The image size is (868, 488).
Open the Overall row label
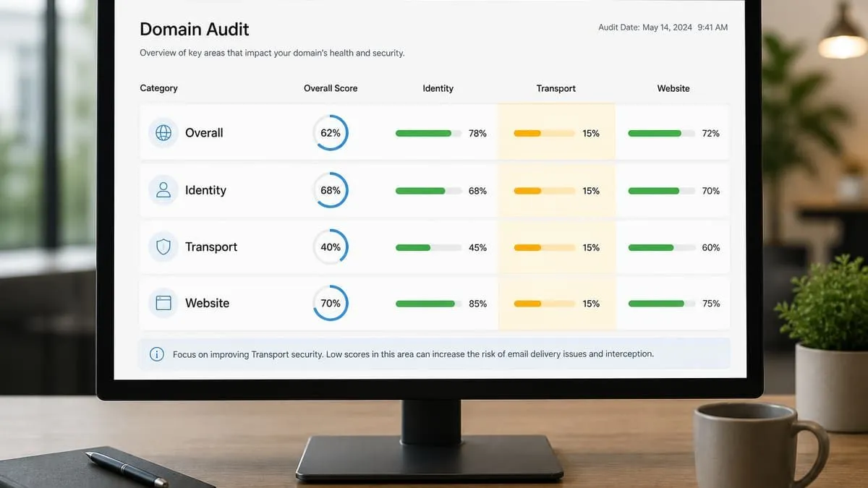(204, 133)
